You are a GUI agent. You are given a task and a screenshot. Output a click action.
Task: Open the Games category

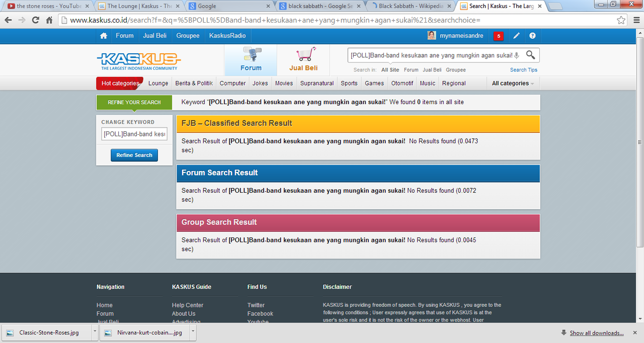[x=374, y=83]
